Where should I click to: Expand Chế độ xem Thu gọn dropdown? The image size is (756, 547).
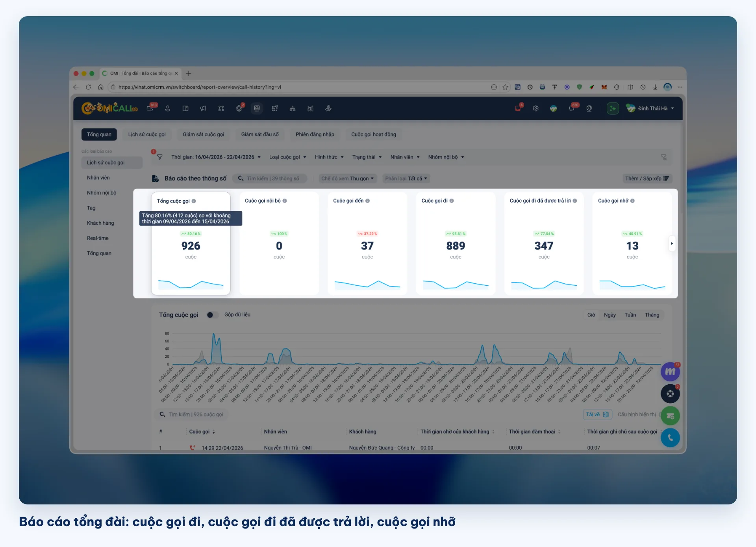coord(347,179)
